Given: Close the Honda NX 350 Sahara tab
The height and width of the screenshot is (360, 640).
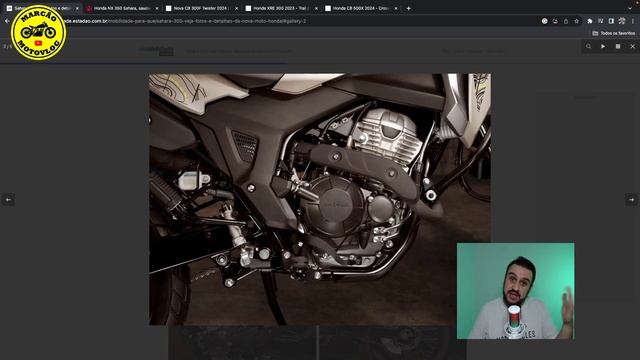Looking at the screenshot, I should click(x=157, y=8).
